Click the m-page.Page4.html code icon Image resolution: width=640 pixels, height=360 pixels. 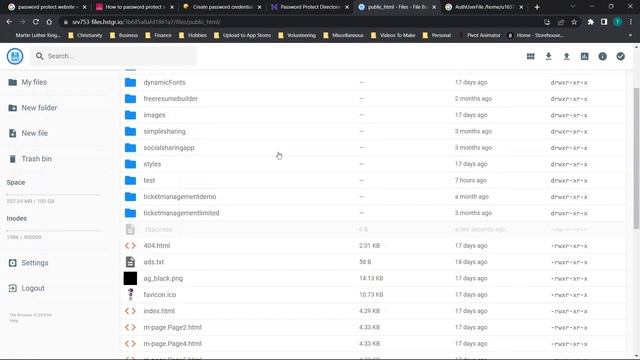tap(130, 344)
